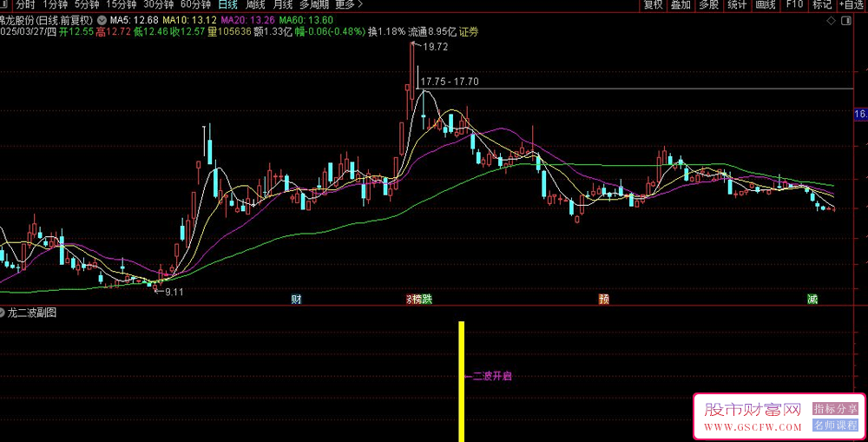Click the 二波开启 signal label

[x=492, y=376]
